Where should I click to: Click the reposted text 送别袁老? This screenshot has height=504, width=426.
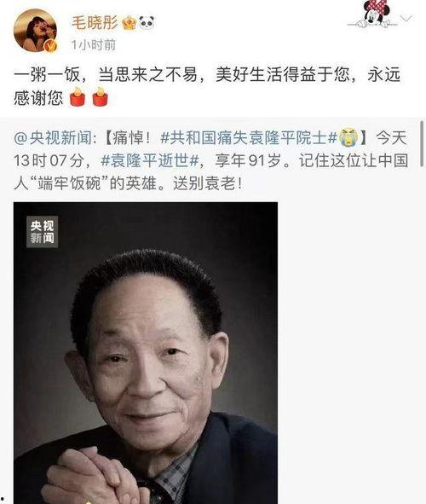(x=207, y=183)
